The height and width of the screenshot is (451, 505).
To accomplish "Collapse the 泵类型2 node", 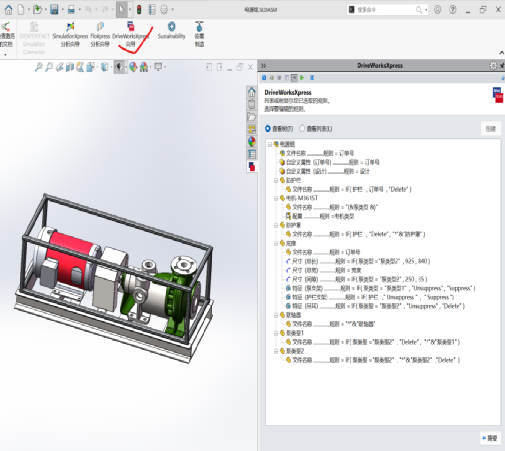I will (x=276, y=351).
